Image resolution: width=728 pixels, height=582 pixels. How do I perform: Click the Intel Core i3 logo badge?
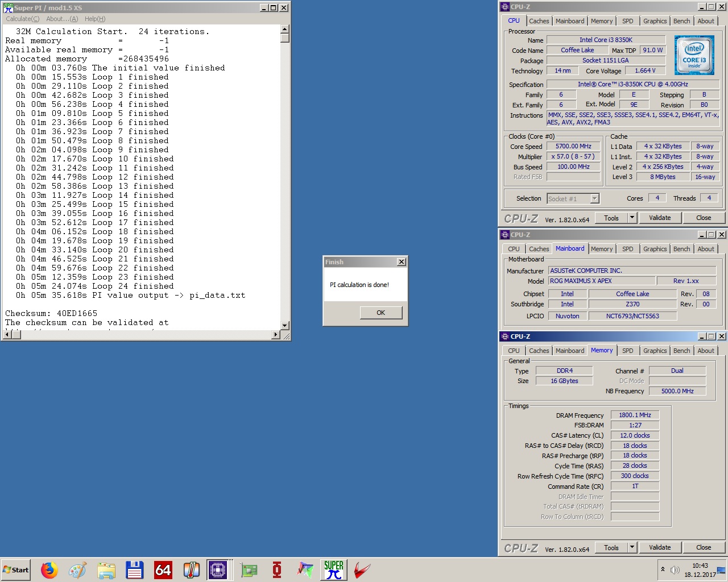[694, 55]
